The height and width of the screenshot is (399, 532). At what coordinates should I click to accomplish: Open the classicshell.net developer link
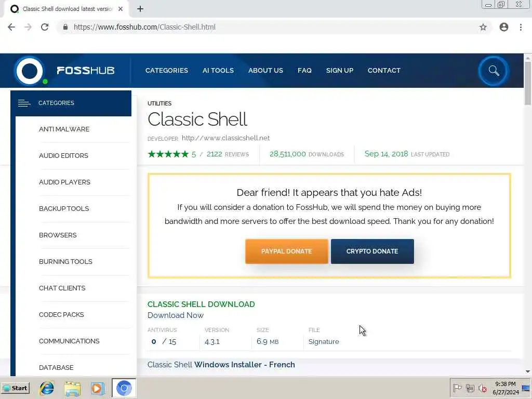point(225,138)
